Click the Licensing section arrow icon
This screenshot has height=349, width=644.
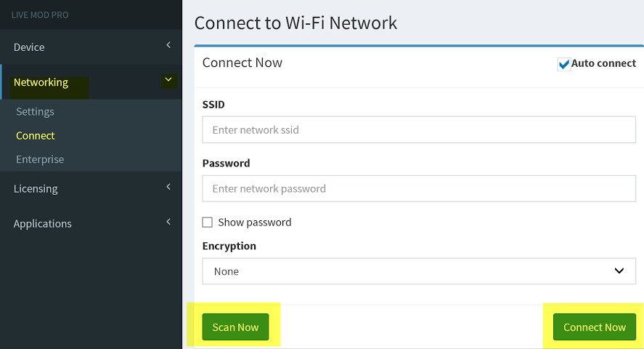click(168, 187)
